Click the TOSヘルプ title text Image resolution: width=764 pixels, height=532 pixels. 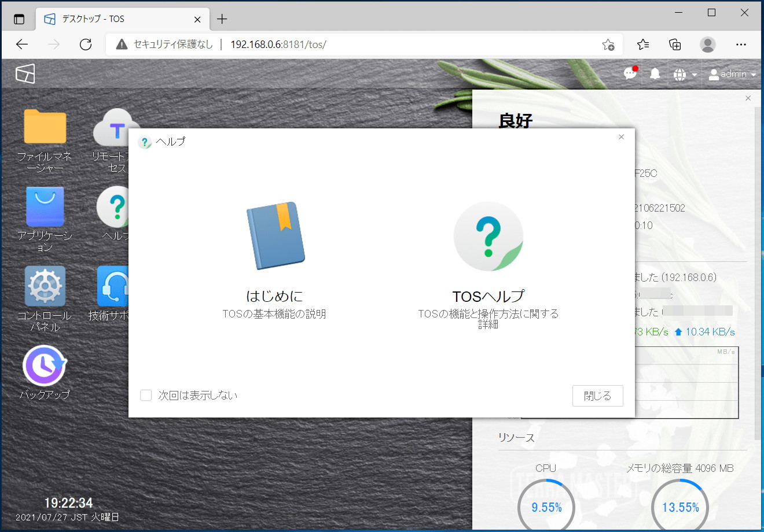(x=488, y=296)
